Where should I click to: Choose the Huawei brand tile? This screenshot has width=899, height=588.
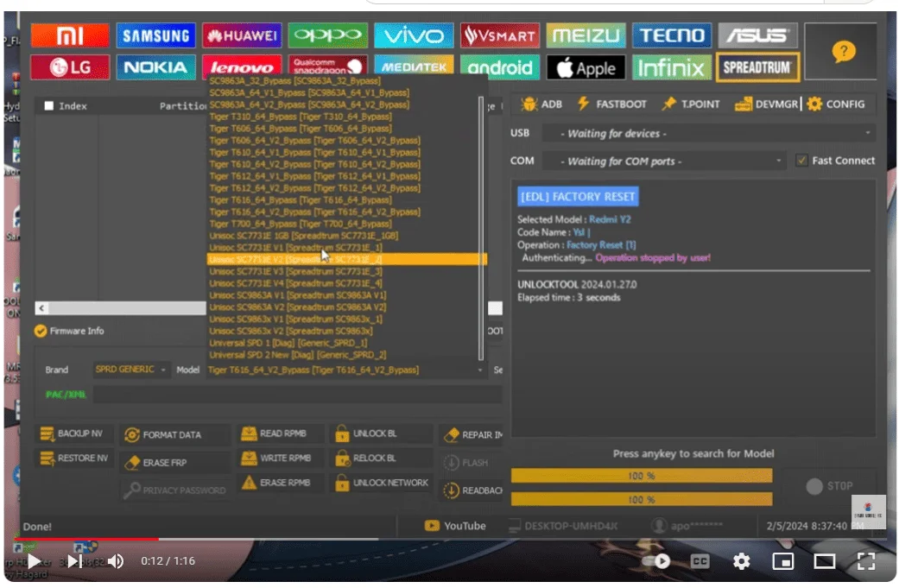point(242,36)
